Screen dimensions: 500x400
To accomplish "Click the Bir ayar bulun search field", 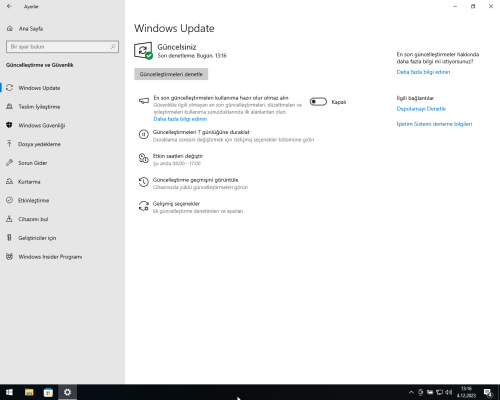I will 62,47.
